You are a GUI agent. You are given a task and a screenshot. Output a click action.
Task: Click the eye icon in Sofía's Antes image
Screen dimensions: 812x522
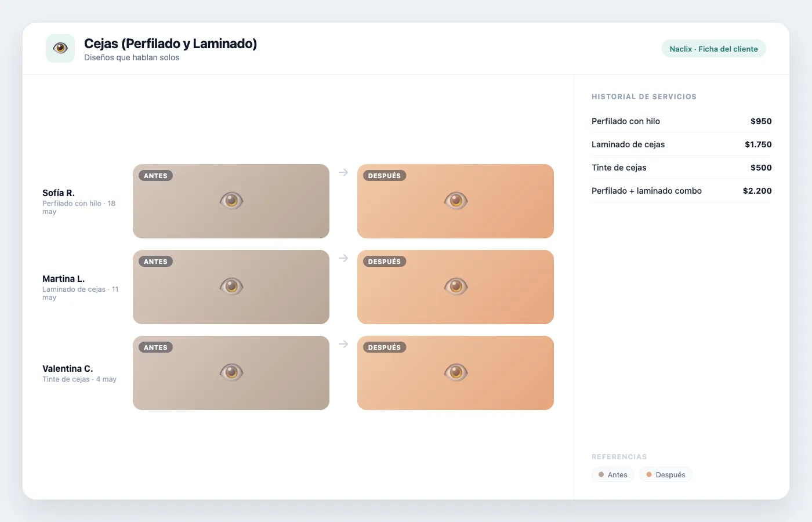(231, 201)
